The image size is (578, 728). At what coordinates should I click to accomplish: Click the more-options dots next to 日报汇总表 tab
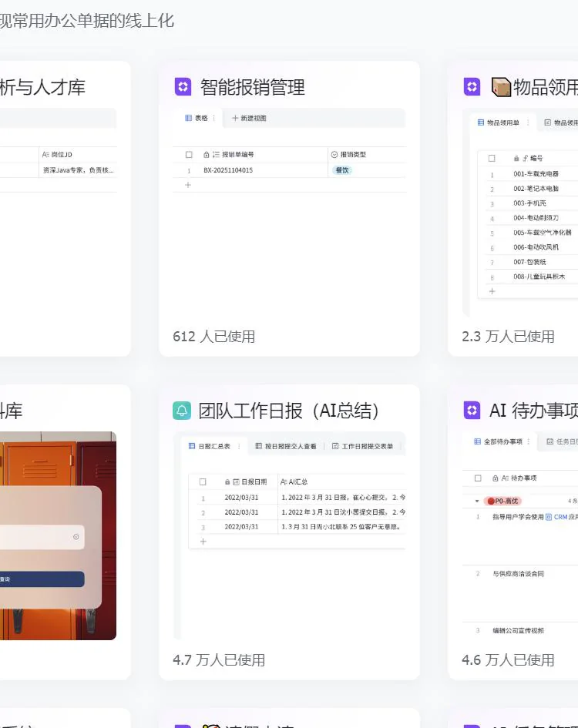(x=239, y=446)
